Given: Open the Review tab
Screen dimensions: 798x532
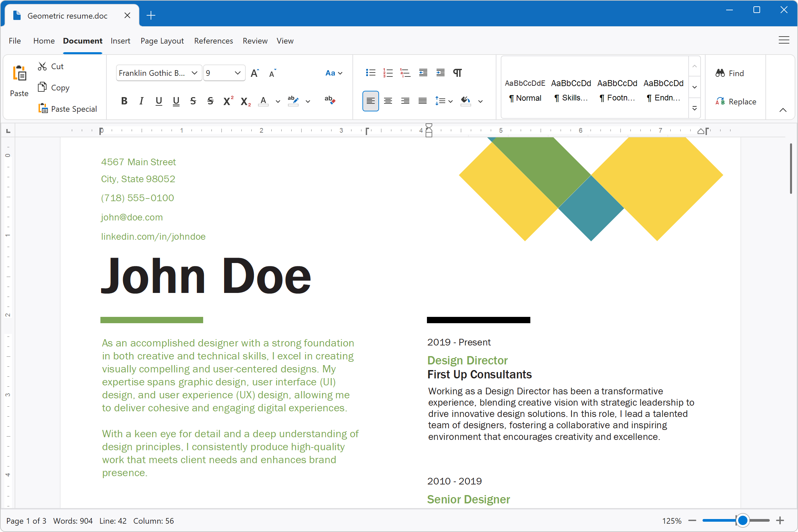Looking at the screenshot, I should 255,41.
